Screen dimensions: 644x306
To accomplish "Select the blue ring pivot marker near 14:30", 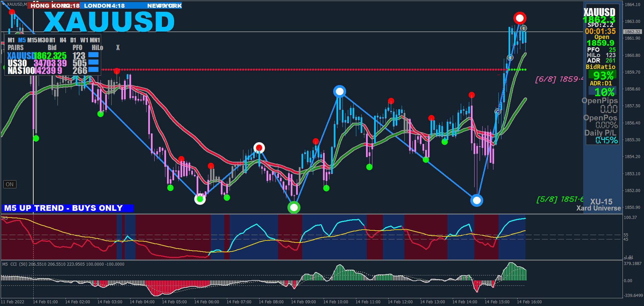I will (x=477, y=201).
